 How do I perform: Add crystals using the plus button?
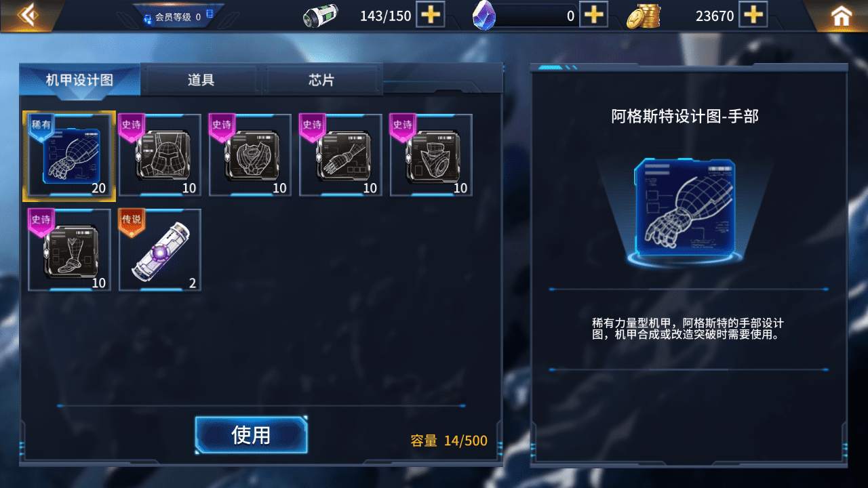pyautogui.click(x=593, y=15)
